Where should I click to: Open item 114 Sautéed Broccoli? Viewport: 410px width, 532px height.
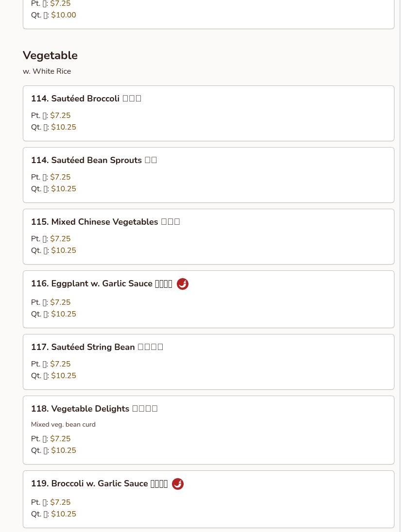coord(86,99)
